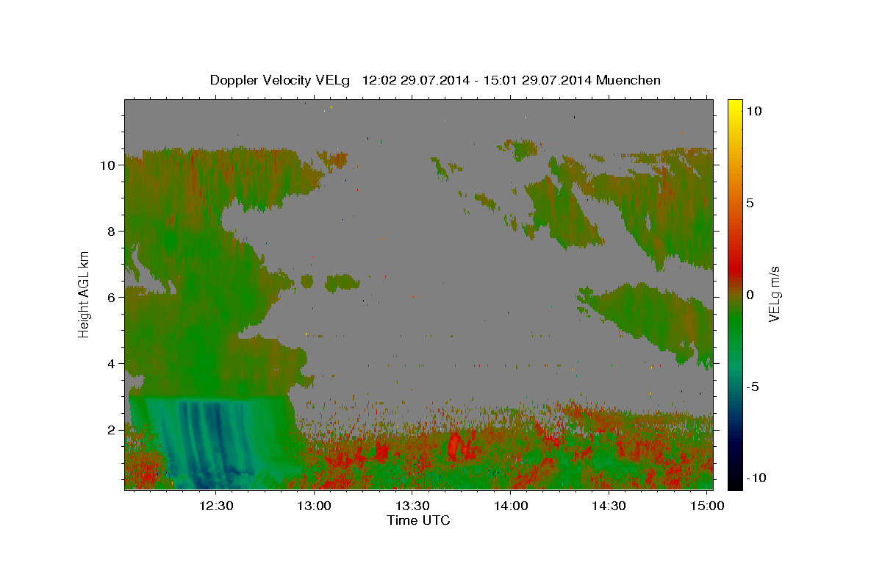Click the height axis label 4
This screenshot has width=882, height=588.
[x=111, y=364]
